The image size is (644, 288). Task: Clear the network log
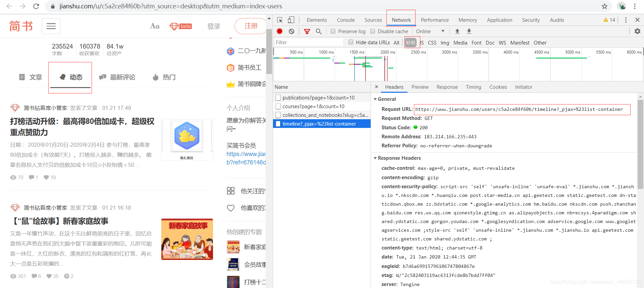291,31
